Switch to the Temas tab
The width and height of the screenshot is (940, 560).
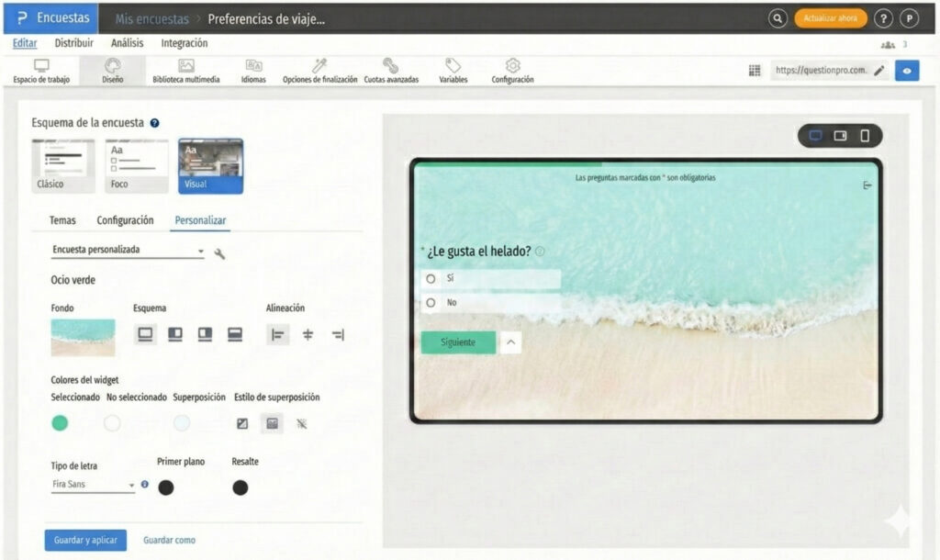click(x=62, y=220)
